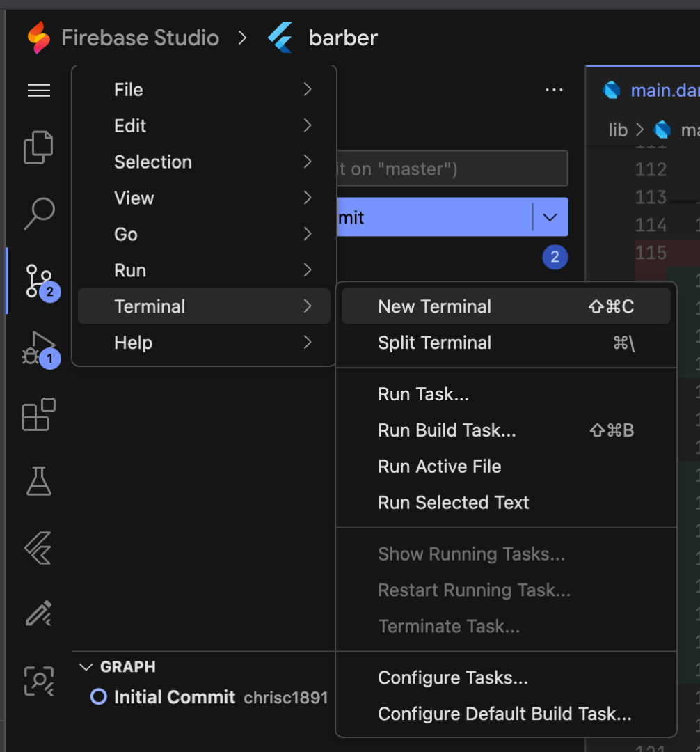Image resolution: width=700 pixels, height=752 pixels.
Task: Collapse the GRAPH section
Action: [x=86, y=667]
